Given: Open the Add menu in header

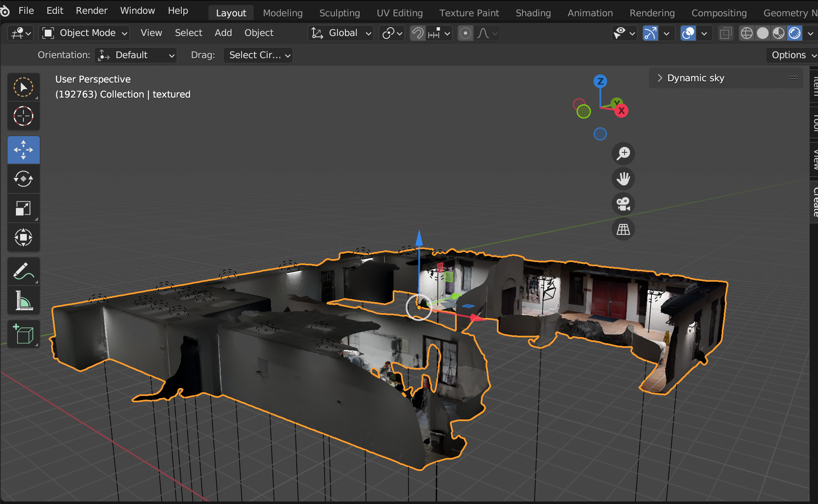Looking at the screenshot, I should click(x=223, y=33).
